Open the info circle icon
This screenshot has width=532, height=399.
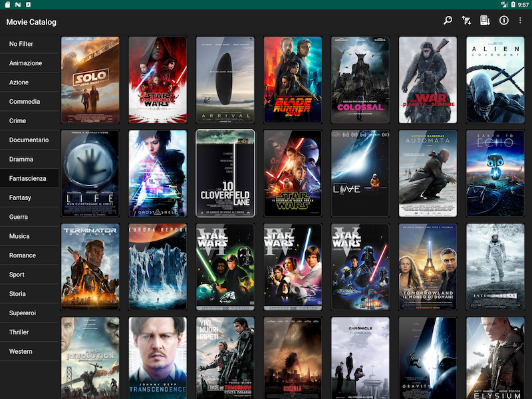tap(504, 21)
